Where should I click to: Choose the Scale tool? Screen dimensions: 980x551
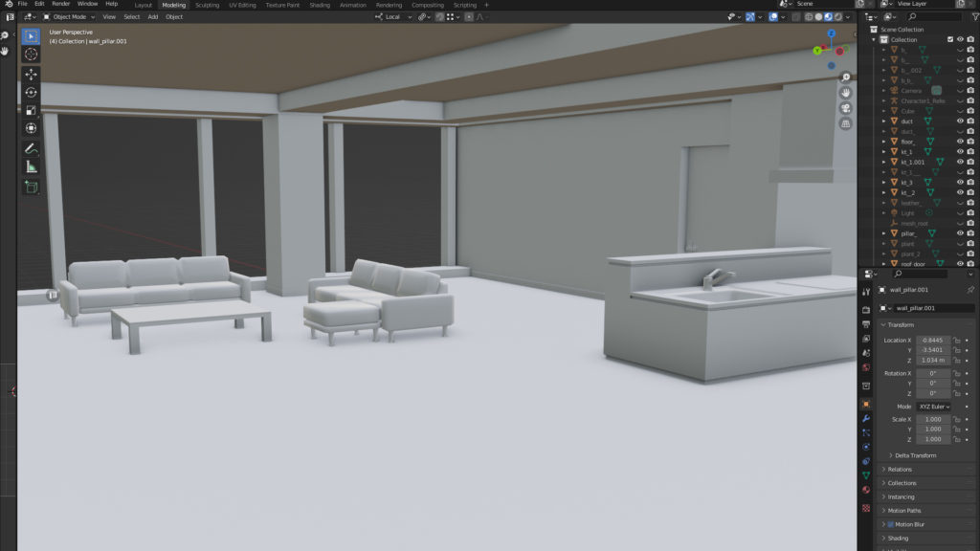click(31, 110)
